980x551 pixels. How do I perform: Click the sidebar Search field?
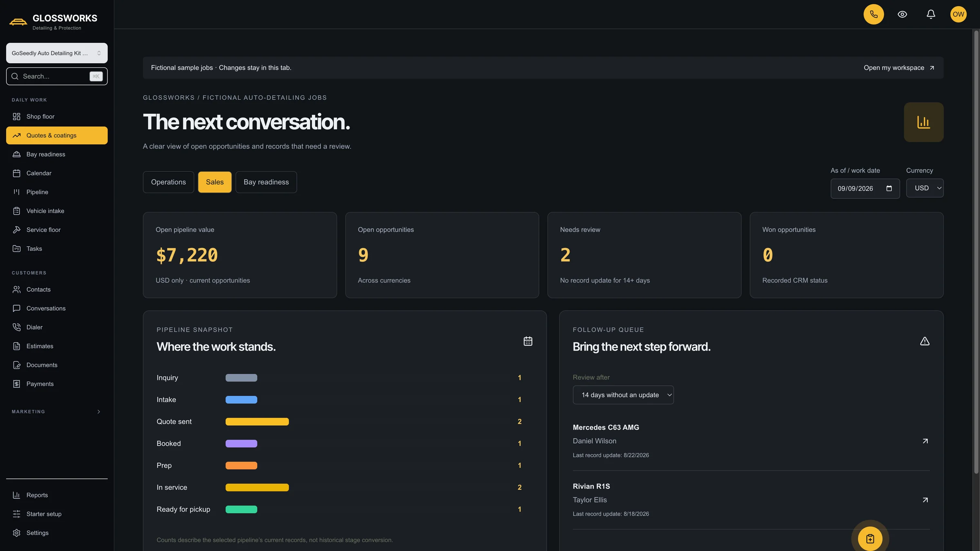coord(57,76)
